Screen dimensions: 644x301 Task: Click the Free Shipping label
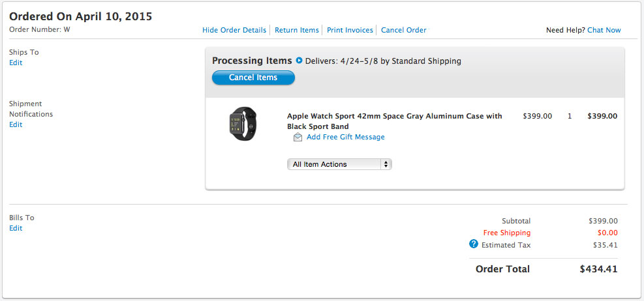506,233
